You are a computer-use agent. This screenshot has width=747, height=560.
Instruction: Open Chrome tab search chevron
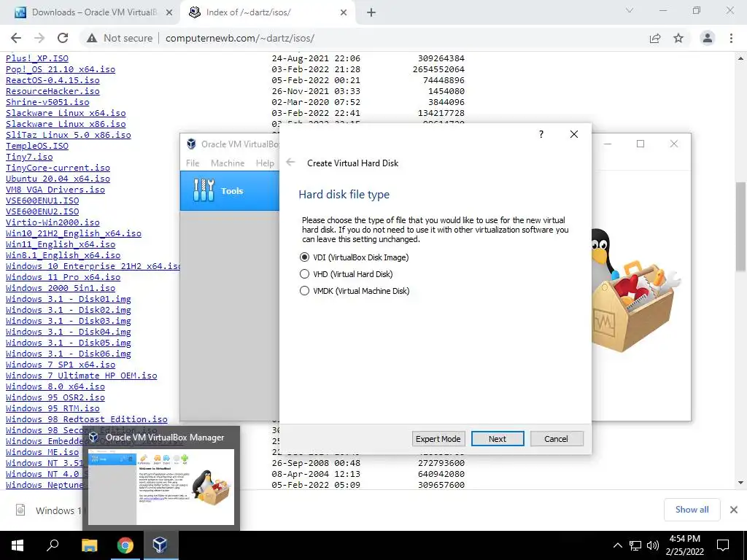coord(630,10)
